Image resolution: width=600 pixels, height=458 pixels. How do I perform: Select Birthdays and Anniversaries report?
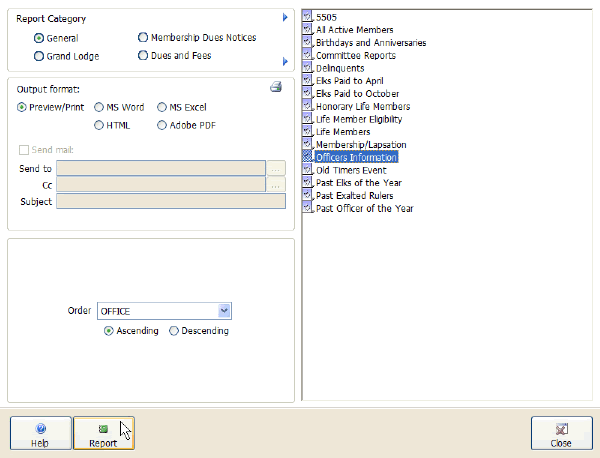[370, 43]
